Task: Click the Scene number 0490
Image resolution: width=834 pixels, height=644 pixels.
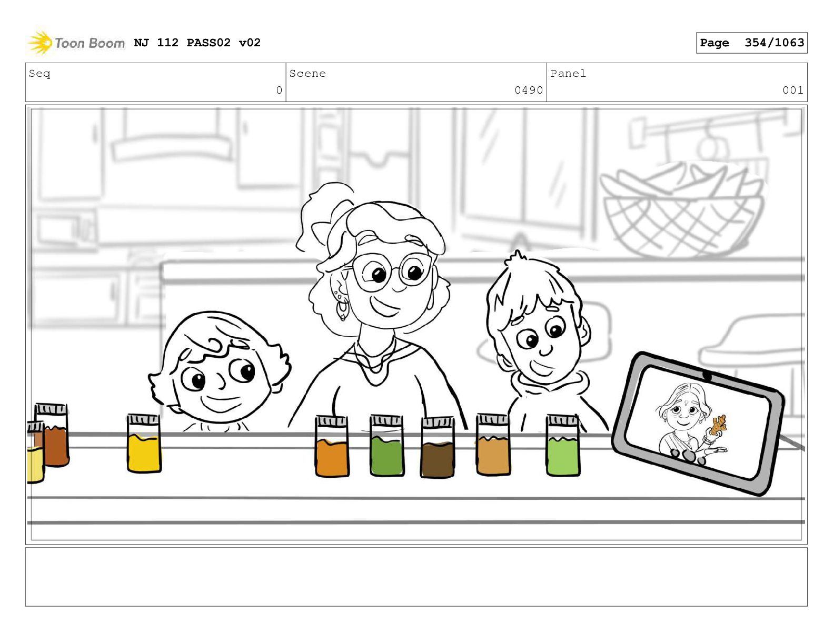Action: click(529, 90)
